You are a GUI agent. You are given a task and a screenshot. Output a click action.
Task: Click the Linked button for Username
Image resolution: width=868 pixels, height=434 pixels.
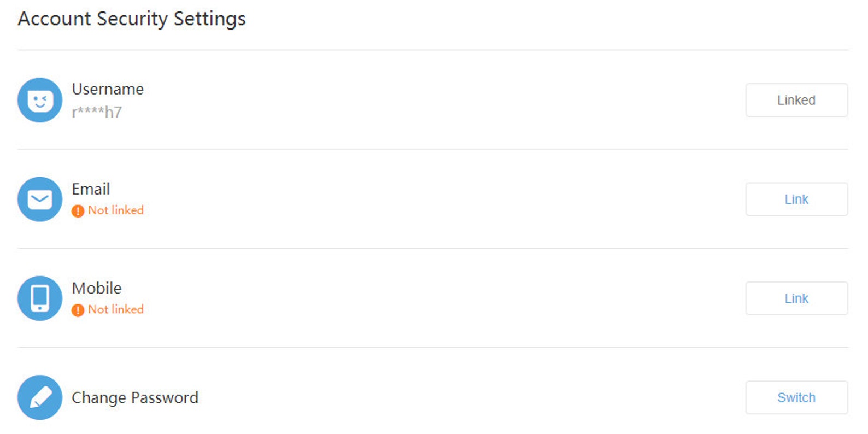pyautogui.click(x=796, y=100)
